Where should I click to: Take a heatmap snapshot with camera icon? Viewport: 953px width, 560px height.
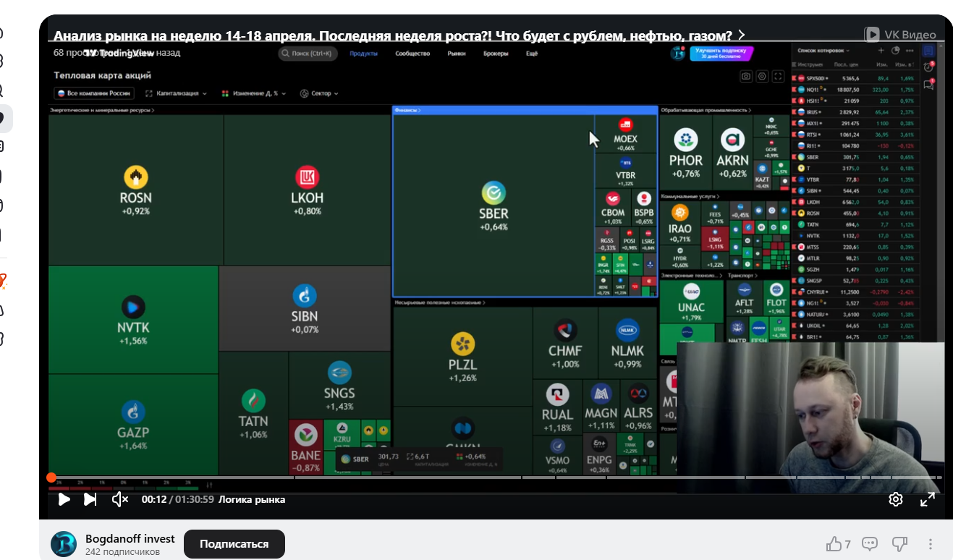click(x=746, y=76)
